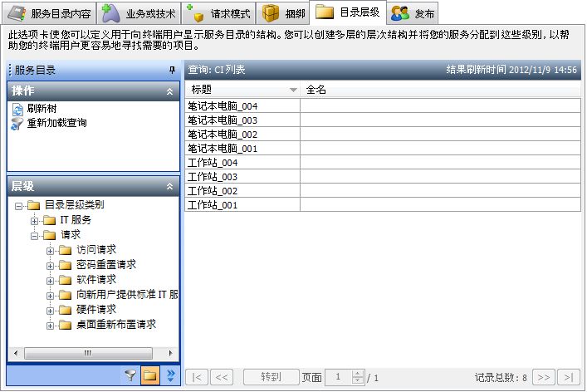
Task: Click the 转到 button
Action: click(271, 377)
